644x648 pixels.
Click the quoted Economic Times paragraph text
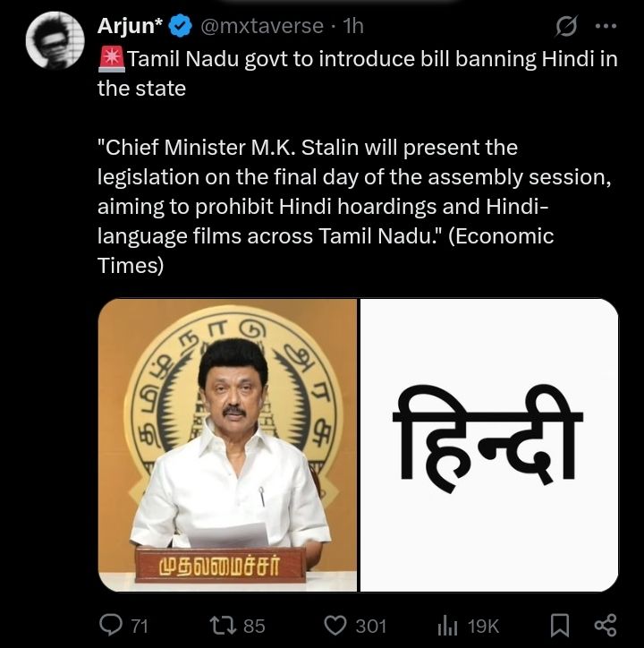click(x=353, y=206)
